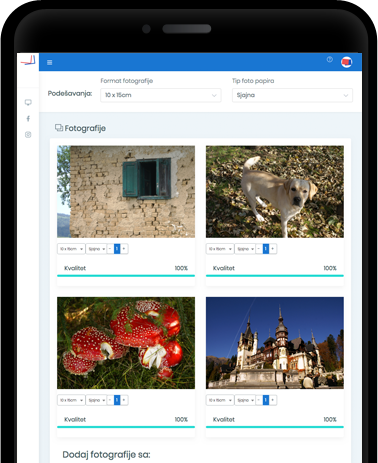Viewport: 378px width, 463px height.
Task: Click the 'Fotografije' heading text
Action: 85,128
